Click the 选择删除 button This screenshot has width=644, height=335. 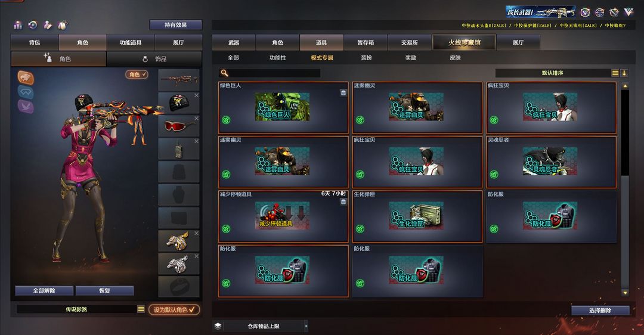(600, 311)
